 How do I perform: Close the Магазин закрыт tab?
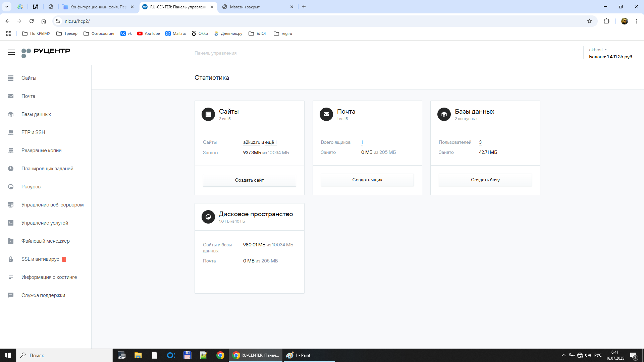point(292,7)
